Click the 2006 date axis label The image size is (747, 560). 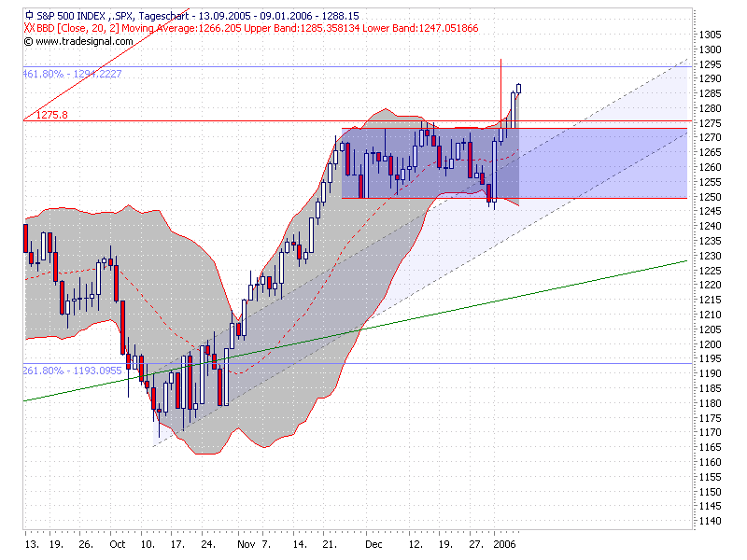[504, 544]
